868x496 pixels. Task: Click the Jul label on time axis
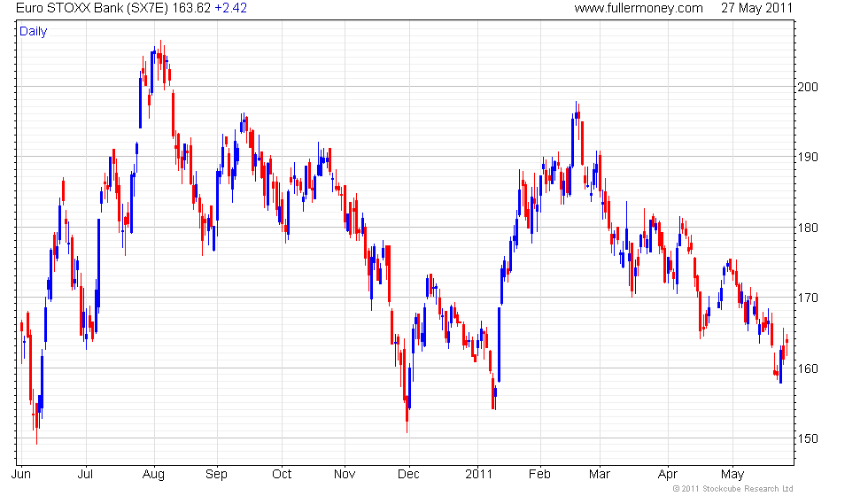(x=85, y=474)
